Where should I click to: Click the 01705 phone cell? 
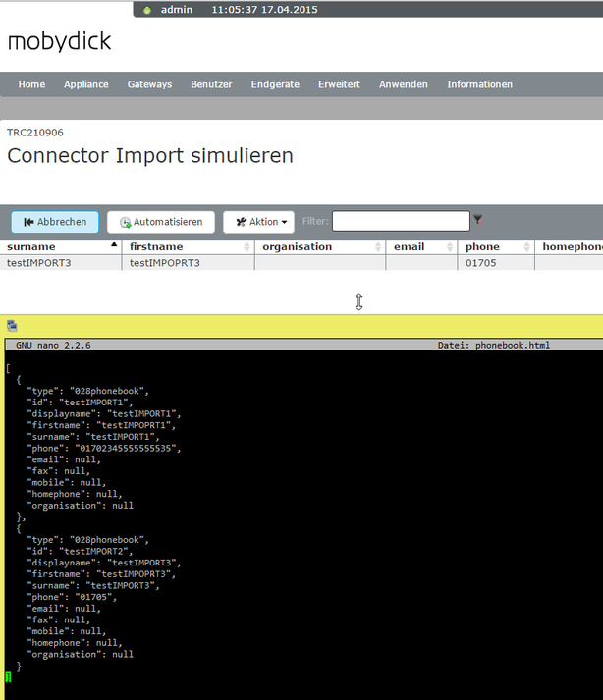click(x=496, y=263)
